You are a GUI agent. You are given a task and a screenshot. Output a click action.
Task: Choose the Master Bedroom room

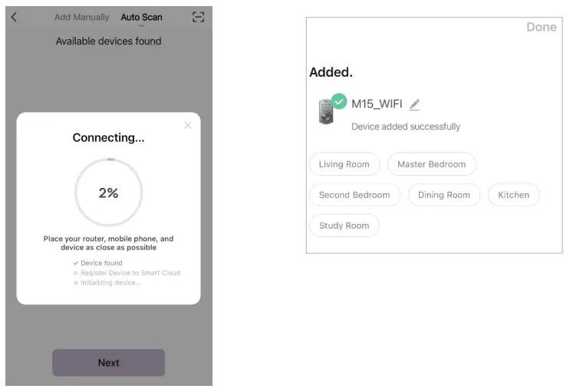431,164
